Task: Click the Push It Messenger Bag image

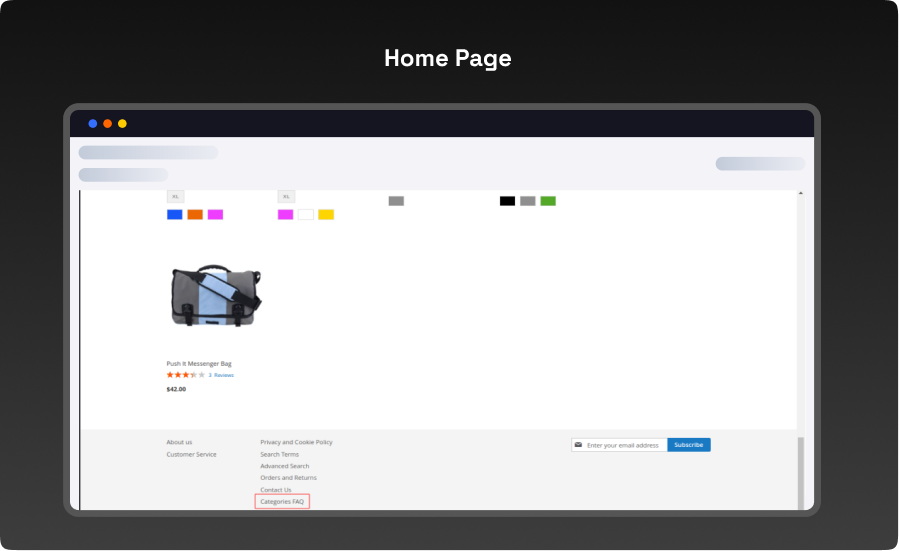Action: tap(215, 296)
